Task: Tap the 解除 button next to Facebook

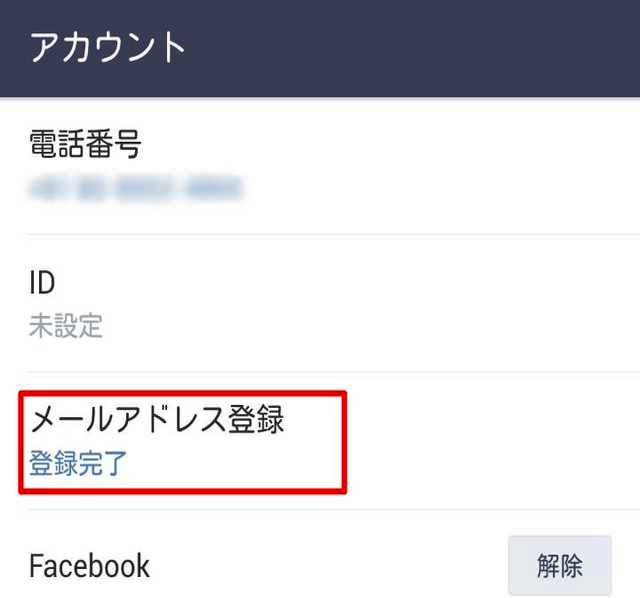Action: pos(560,565)
